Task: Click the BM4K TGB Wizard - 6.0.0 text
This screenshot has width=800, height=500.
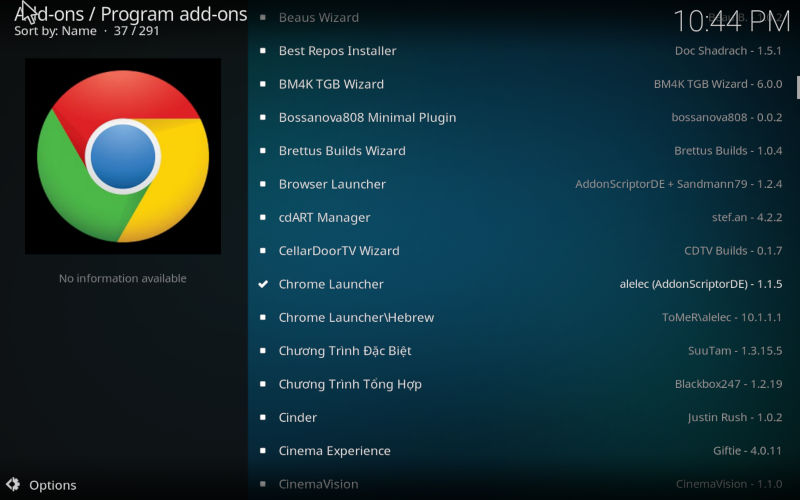Action: click(718, 84)
